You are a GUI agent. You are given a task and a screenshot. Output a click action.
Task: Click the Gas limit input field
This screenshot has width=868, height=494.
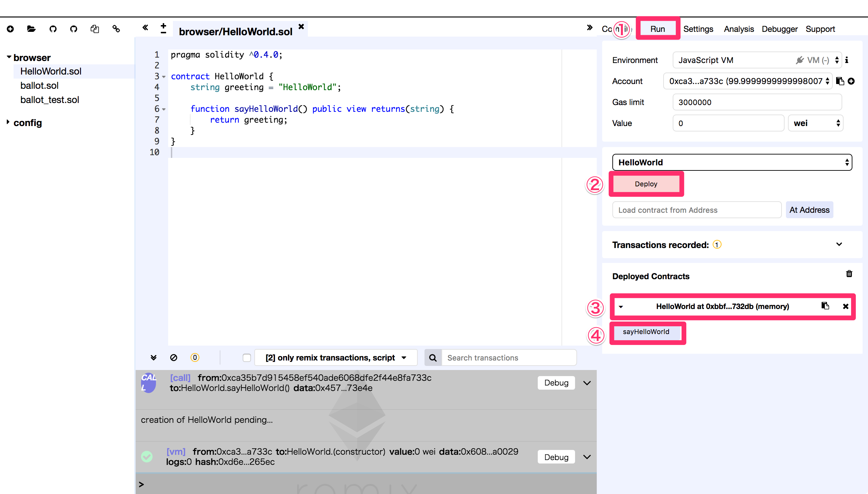coord(757,102)
